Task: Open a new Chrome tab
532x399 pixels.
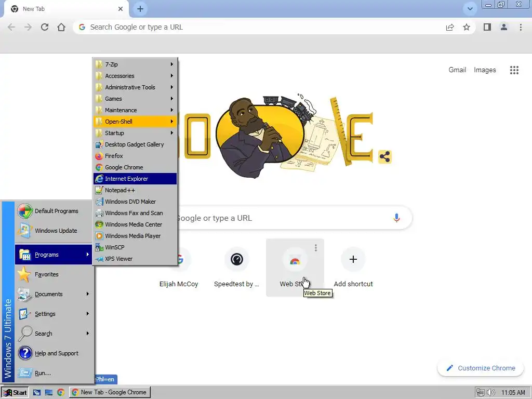Action: click(x=140, y=9)
